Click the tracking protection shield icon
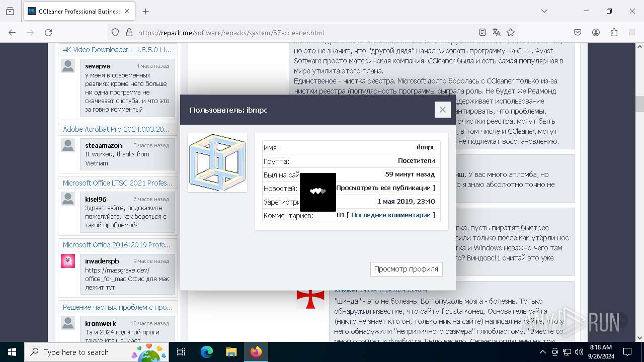 [115, 32]
